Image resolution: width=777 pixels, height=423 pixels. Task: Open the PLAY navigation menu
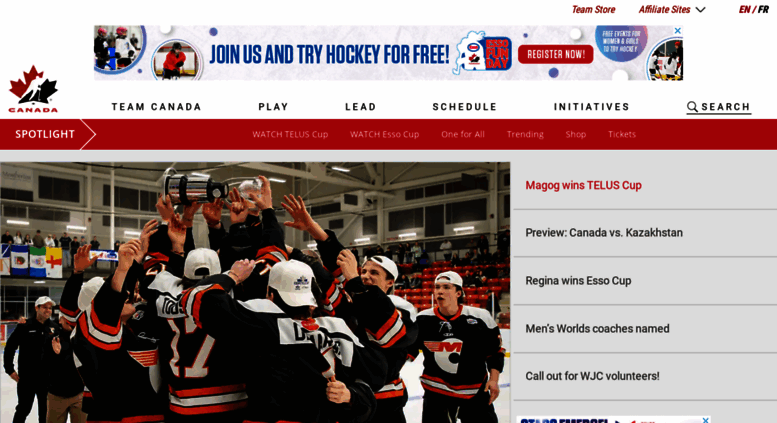273,107
